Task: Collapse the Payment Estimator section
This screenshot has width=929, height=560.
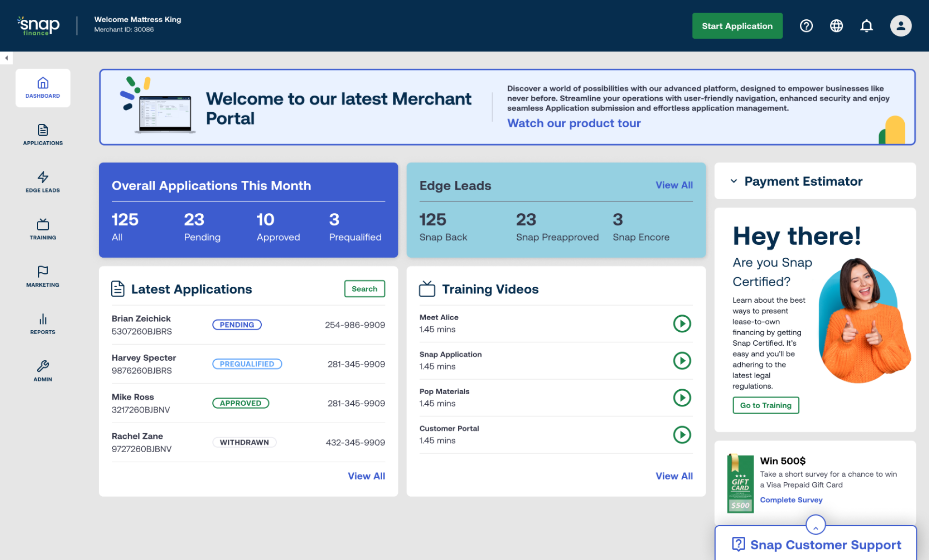Action: [x=733, y=181]
